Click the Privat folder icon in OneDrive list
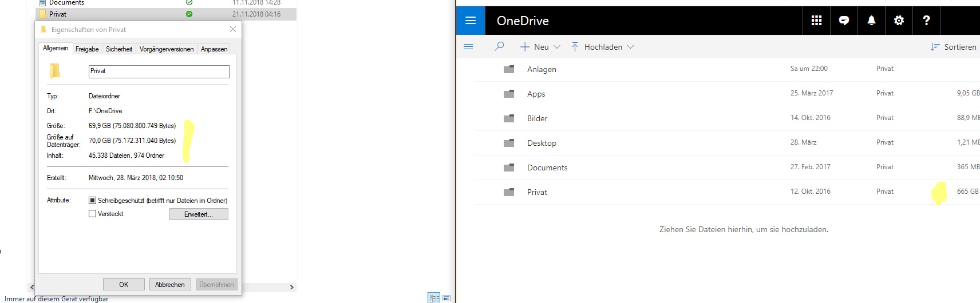This screenshot has width=980, height=303. click(509, 192)
